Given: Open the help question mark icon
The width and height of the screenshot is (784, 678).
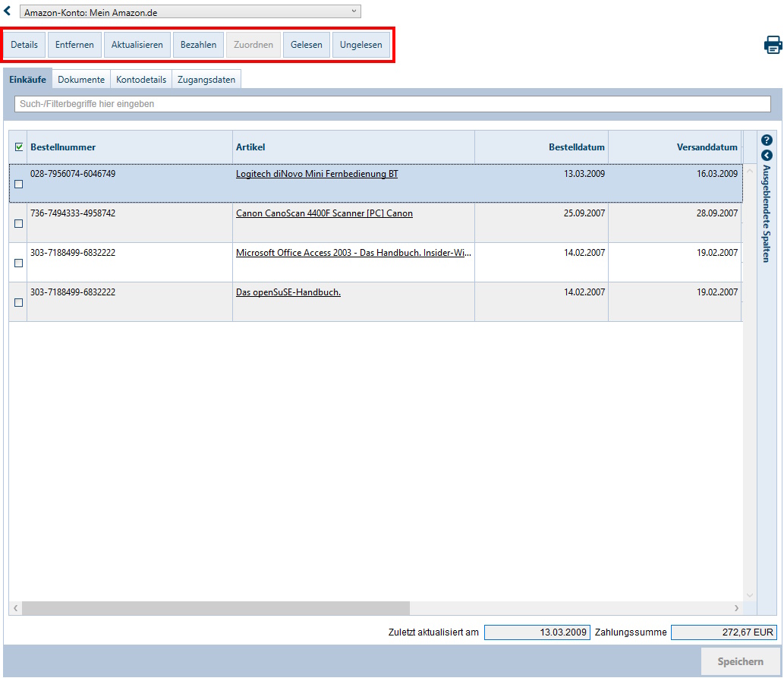Looking at the screenshot, I should [767, 140].
